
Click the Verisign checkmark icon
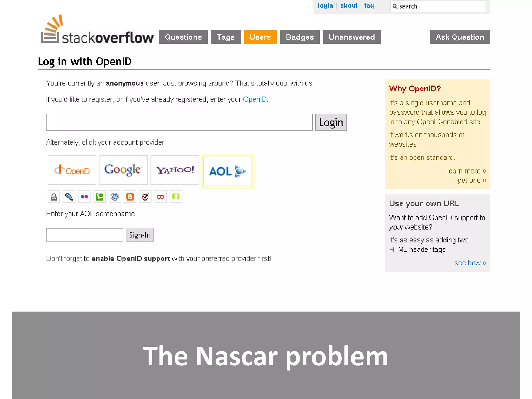point(145,197)
